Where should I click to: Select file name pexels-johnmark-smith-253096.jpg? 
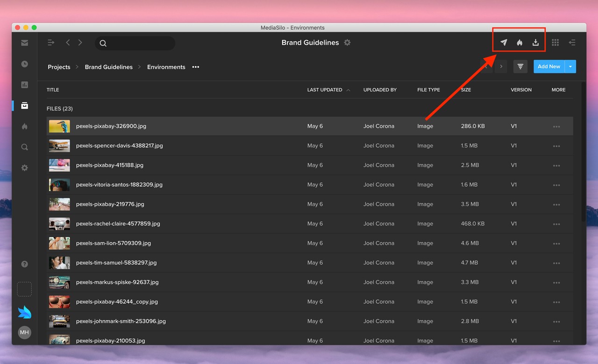pyautogui.click(x=121, y=321)
